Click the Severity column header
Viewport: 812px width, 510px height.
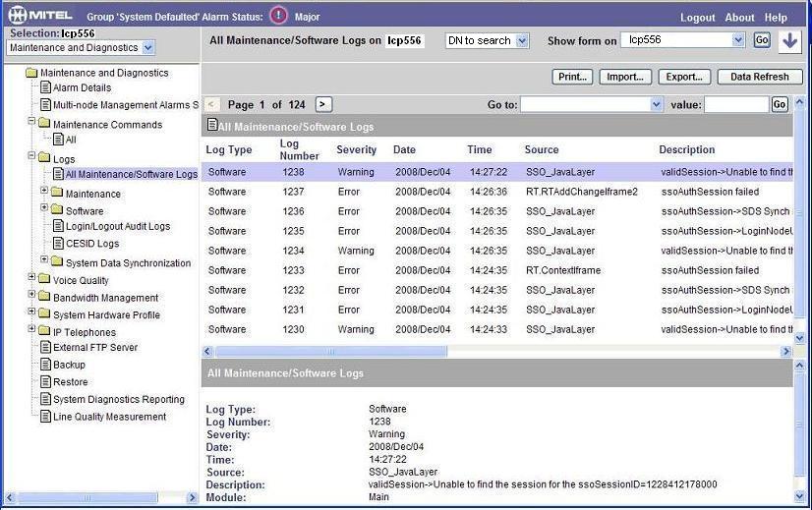pos(356,149)
